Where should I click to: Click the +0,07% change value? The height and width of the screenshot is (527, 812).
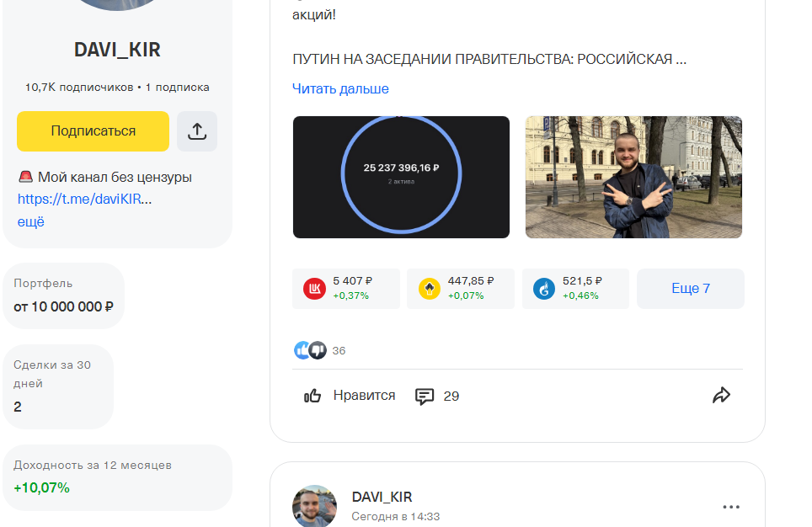(466, 296)
